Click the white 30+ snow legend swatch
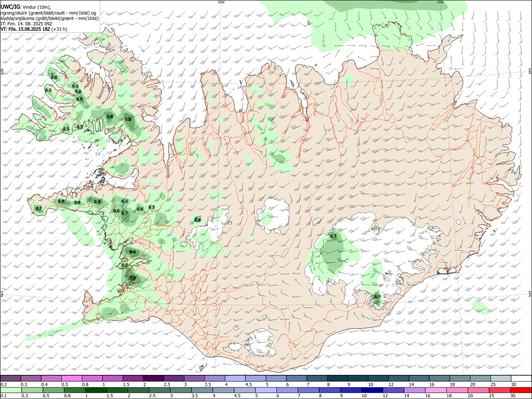The height and width of the screenshot is (399, 532). (521, 378)
